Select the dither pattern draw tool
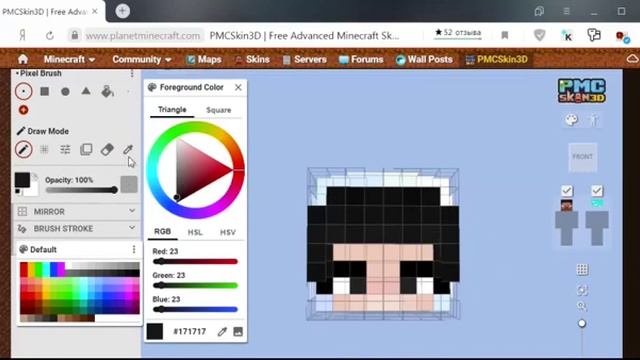Screen dimensions: 640x360 pos(44,149)
